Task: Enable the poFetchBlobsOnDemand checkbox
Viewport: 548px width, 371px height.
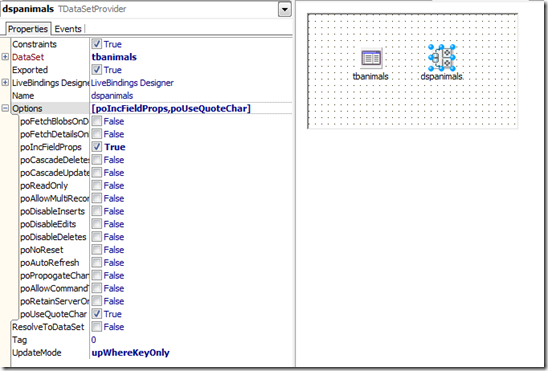Action: click(x=97, y=121)
